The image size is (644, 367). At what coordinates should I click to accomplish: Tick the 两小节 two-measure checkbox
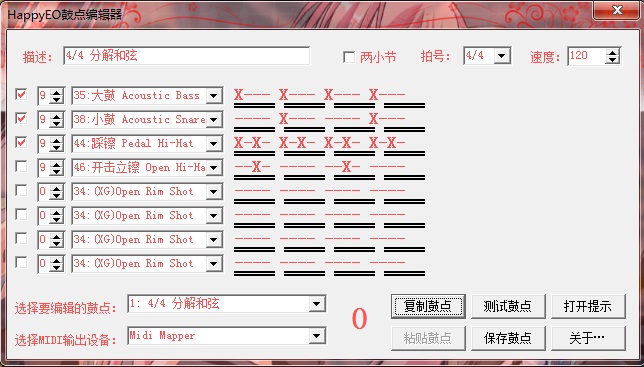pos(349,57)
